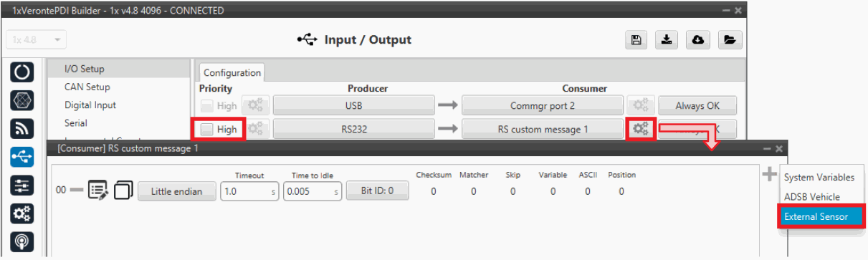Click the Bit ID: 0 button
The image size is (868, 260).
(x=378, y=191)
